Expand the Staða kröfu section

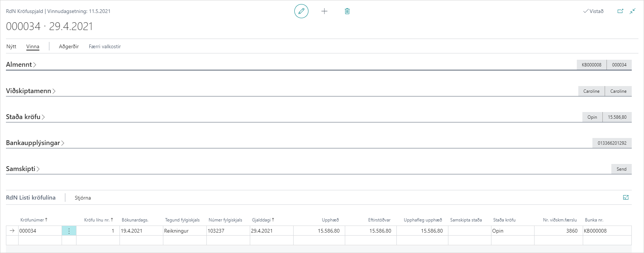click(25, 117)
